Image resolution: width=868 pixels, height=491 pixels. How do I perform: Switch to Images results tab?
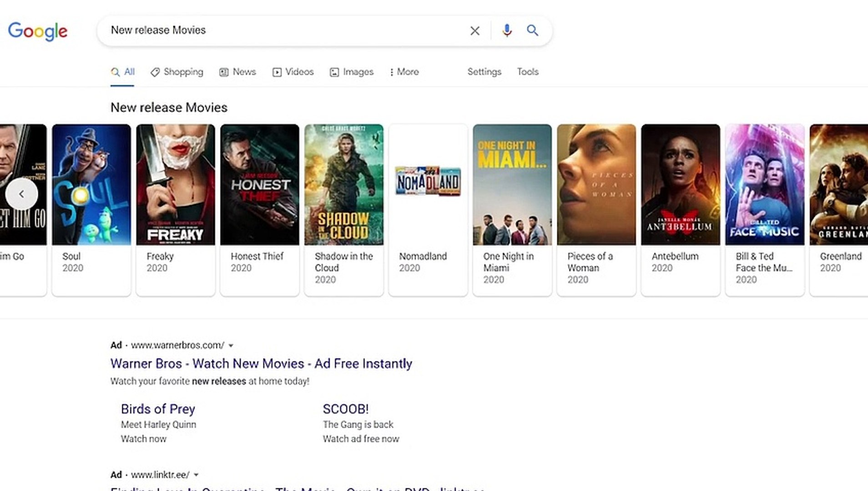(352, 72)
